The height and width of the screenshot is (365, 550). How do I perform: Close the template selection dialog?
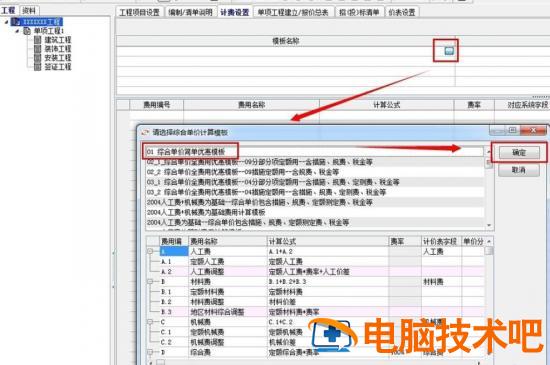click(533, 130)
